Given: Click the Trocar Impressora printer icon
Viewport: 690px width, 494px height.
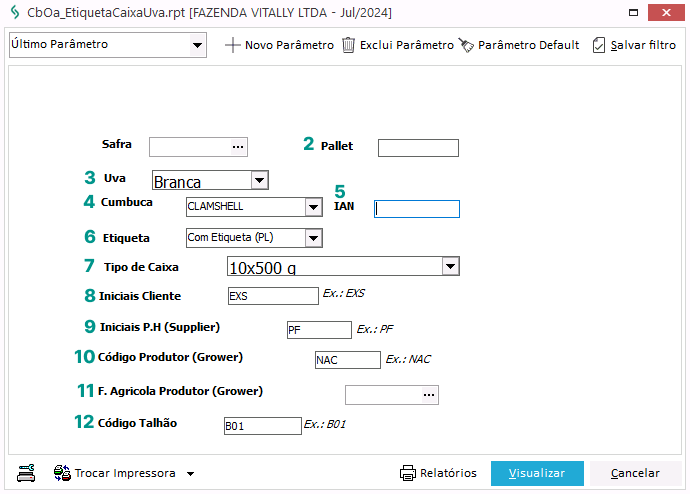Looking at the screenshot, I should pyautogui.click(x=61, y=473).
